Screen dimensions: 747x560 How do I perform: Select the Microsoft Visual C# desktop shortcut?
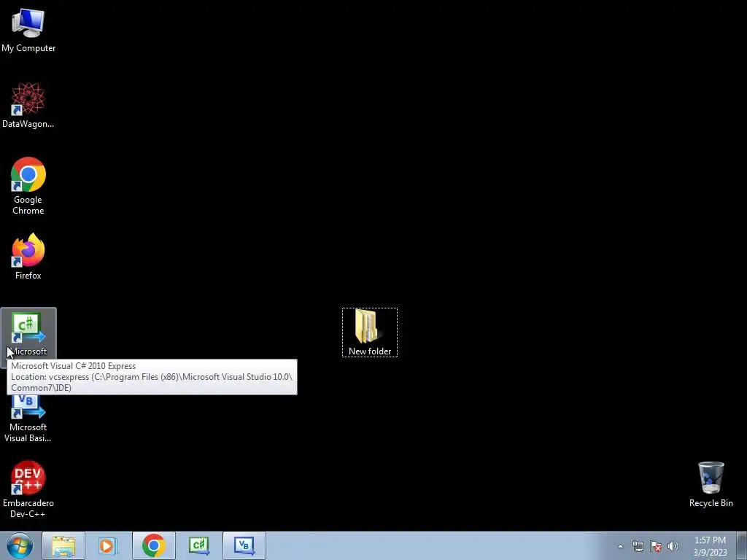28,333
